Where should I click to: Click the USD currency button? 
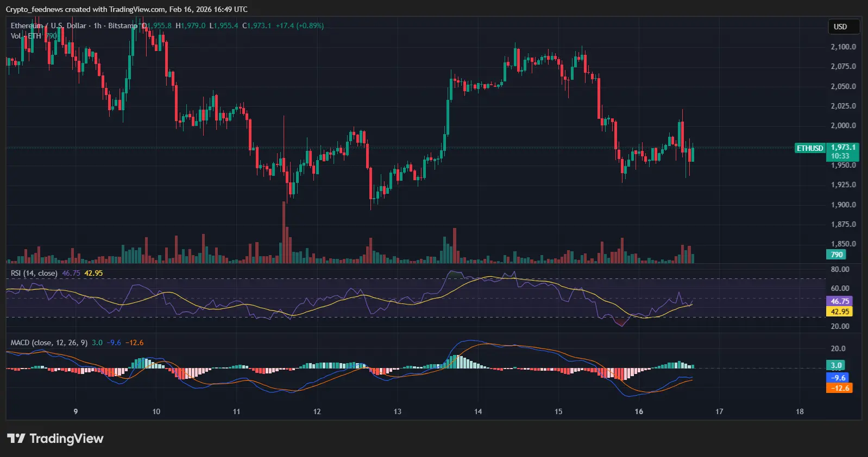tap(843, 27)
